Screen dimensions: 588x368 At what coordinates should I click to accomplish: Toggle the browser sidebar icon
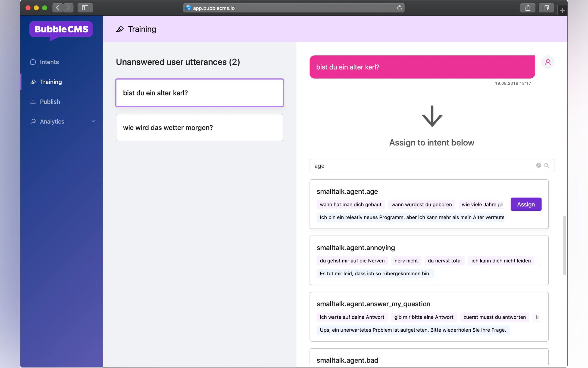tap(85, 8)
